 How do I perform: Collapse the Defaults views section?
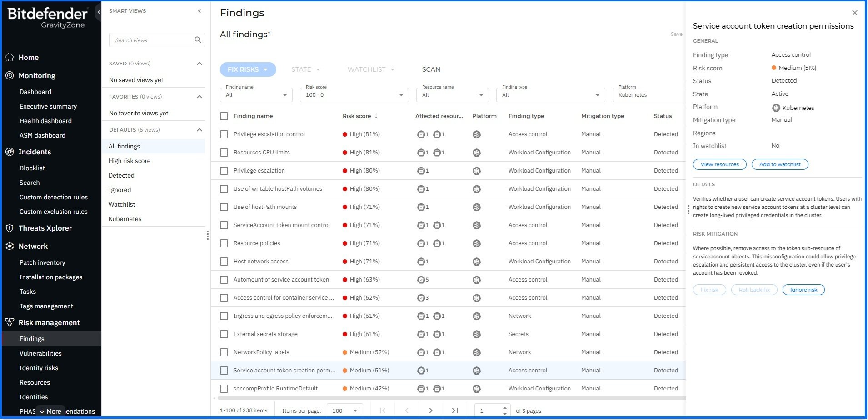[x=199, y=130]
